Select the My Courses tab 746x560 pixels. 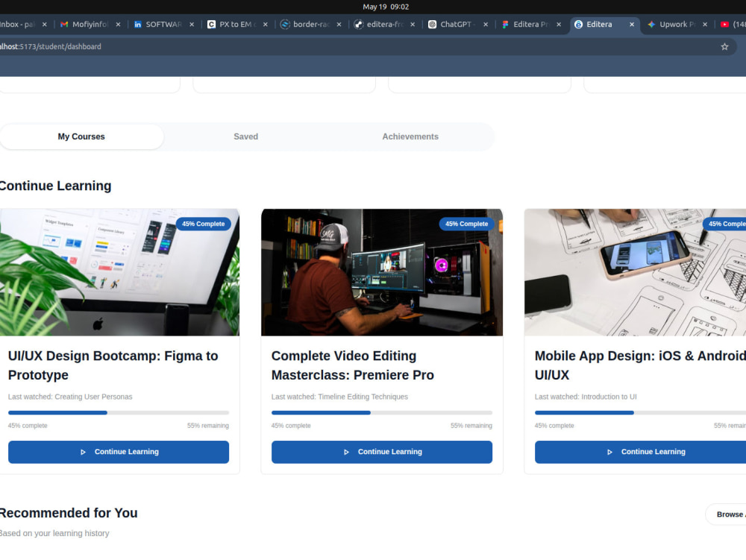click(81, 136)
